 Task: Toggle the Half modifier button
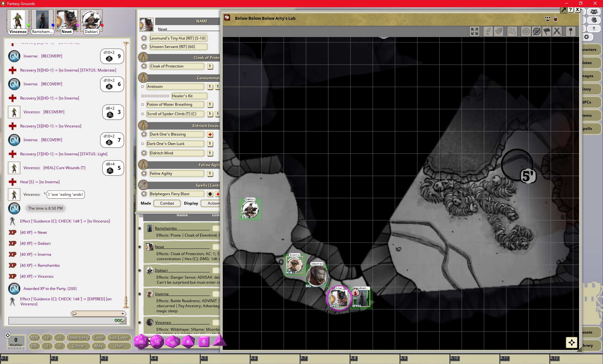119,346
